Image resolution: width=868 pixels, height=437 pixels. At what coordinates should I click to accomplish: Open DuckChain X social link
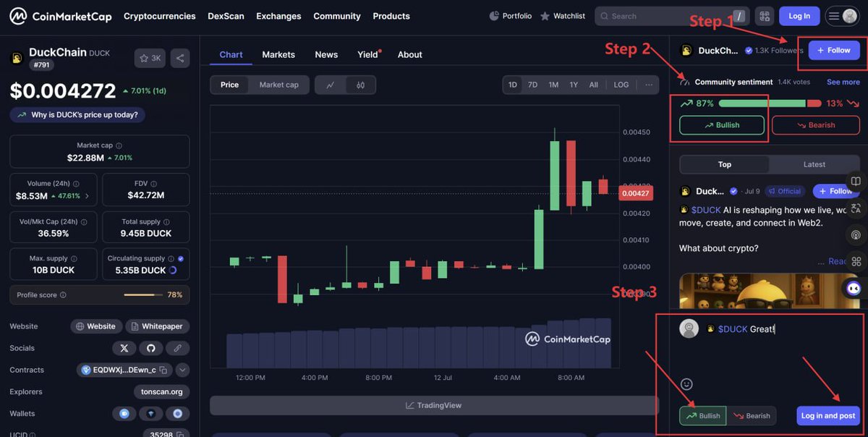(x=124, y=348)
